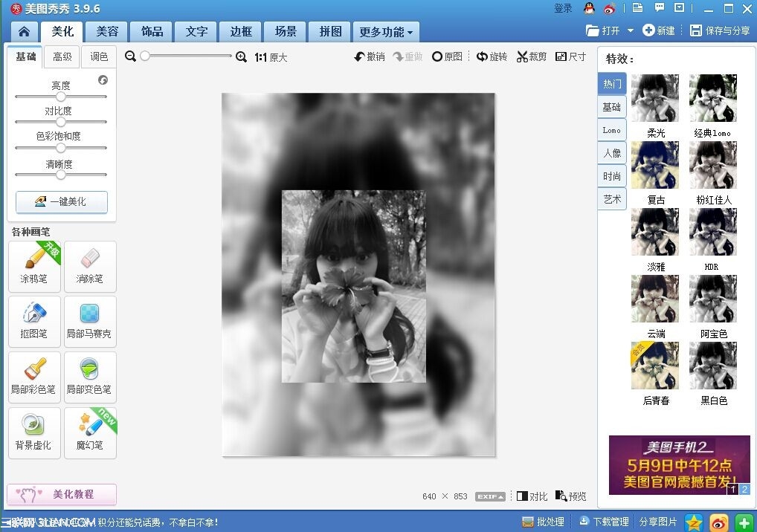Rotate the image with 旋转
757x532 pixels.
492,57
